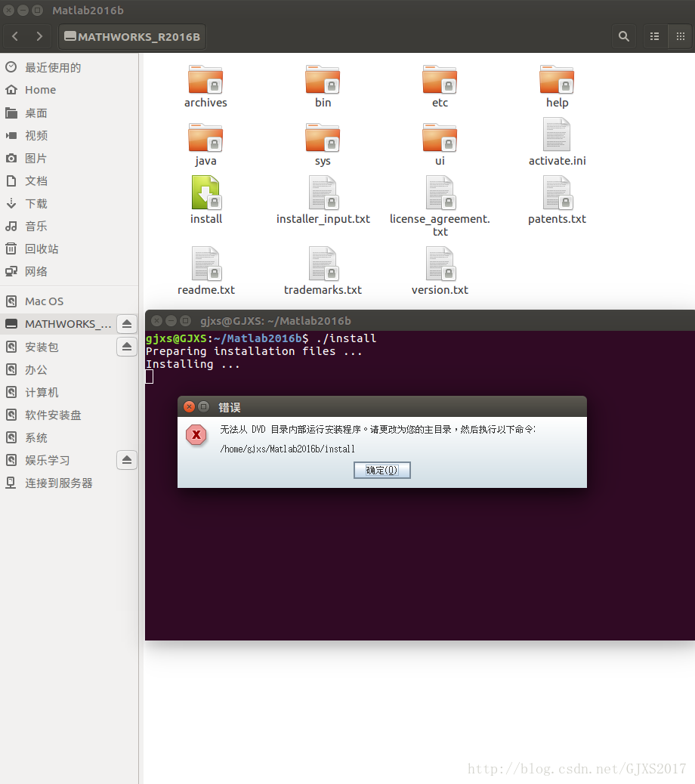The height and width of the screenshot is (784, 695).
Task: Click the red X error icon
Action: point(196,434)
